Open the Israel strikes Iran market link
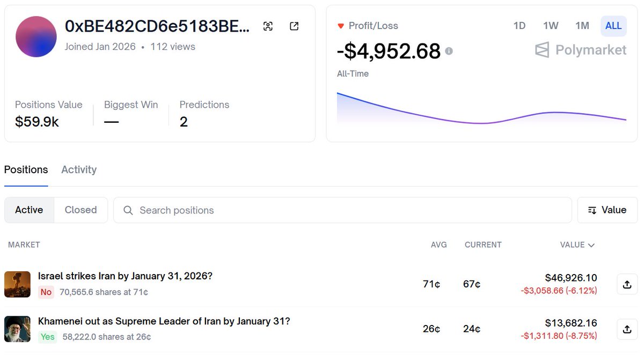The width and height of the screenshot is (644, 355). (x=125, y=276)
